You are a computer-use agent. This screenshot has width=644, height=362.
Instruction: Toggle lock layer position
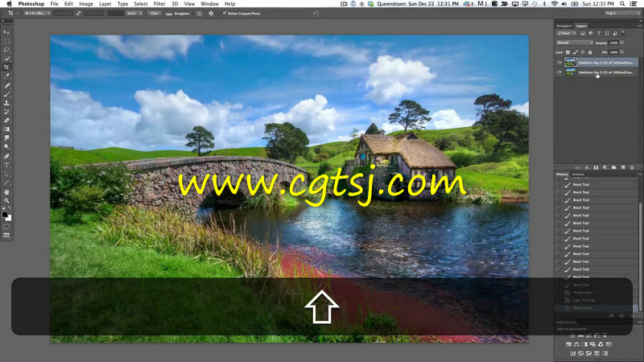[x=582, y=52]
